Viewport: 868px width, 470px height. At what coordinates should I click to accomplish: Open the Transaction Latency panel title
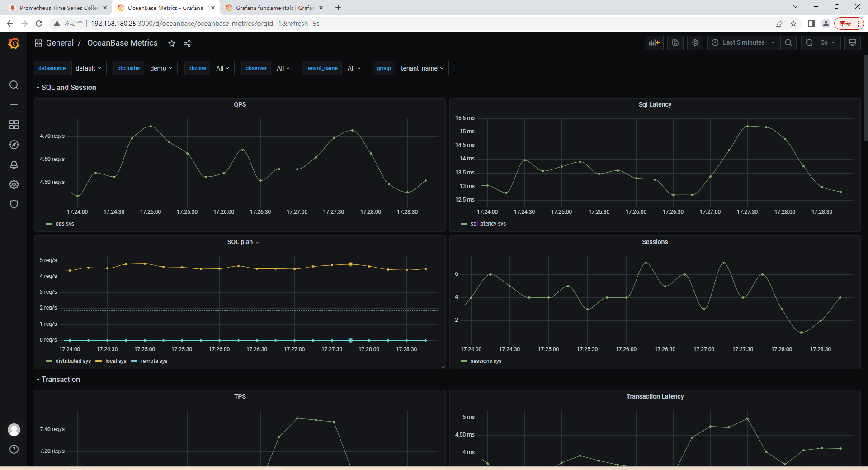[655, 396]
